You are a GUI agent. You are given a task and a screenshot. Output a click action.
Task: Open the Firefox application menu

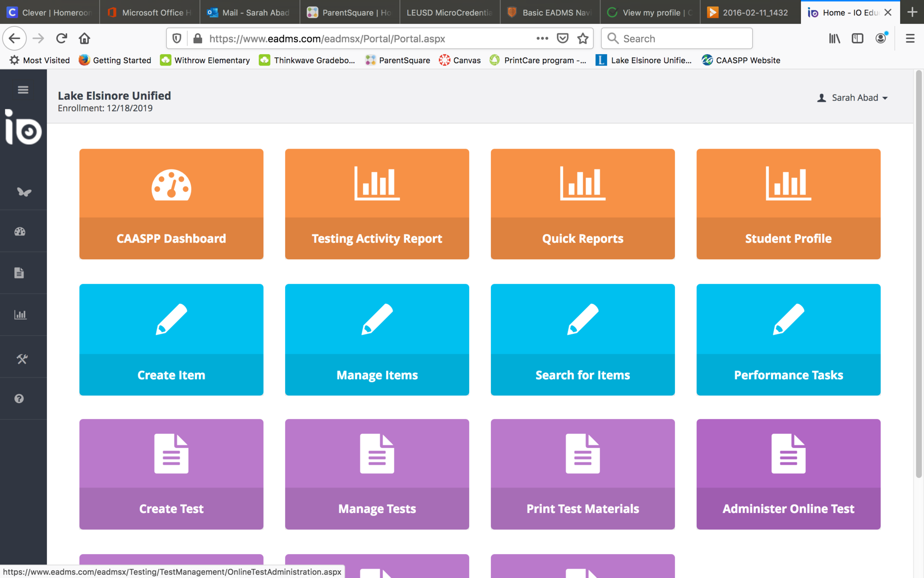[x=910, y=38]
